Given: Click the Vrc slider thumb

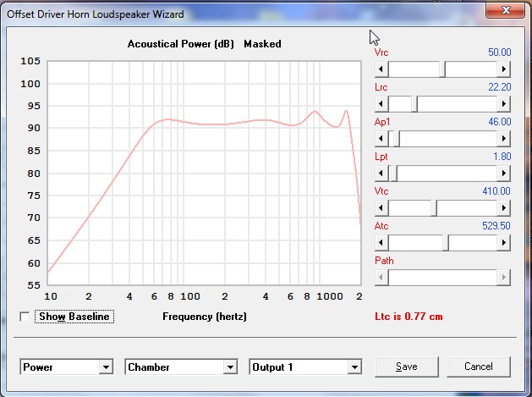Looking at the screenshot, I should [x=442, y=69].
